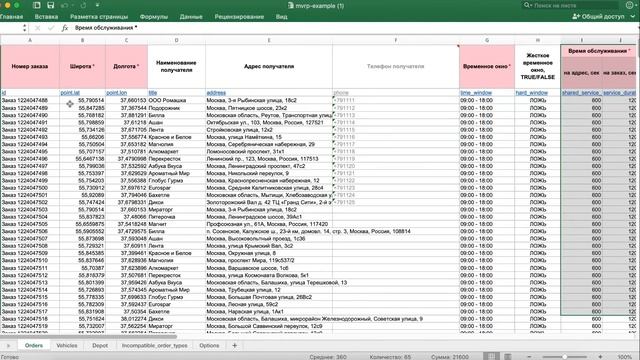
Task: Click the magnifier search icon dropdown
Action: tap(527, 5)
